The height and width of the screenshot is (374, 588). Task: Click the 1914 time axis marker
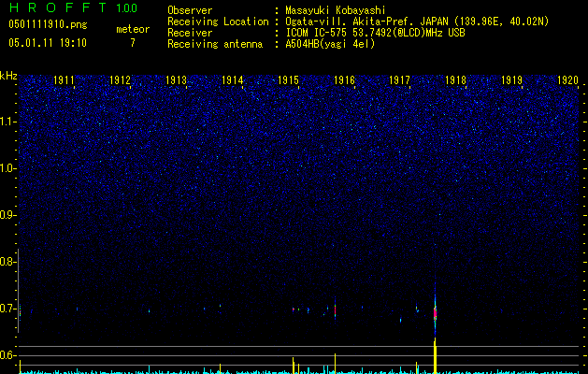point(232,80)
